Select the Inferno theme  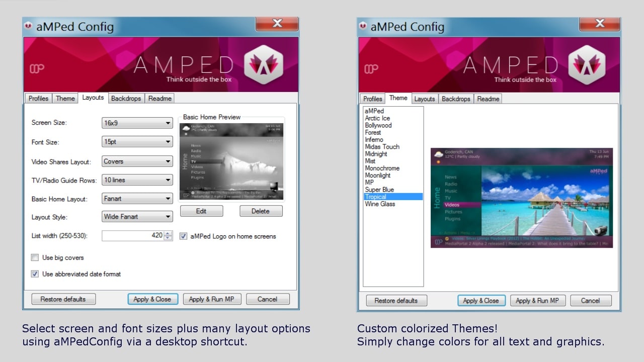pyautogui.click(x=374, y=140)
